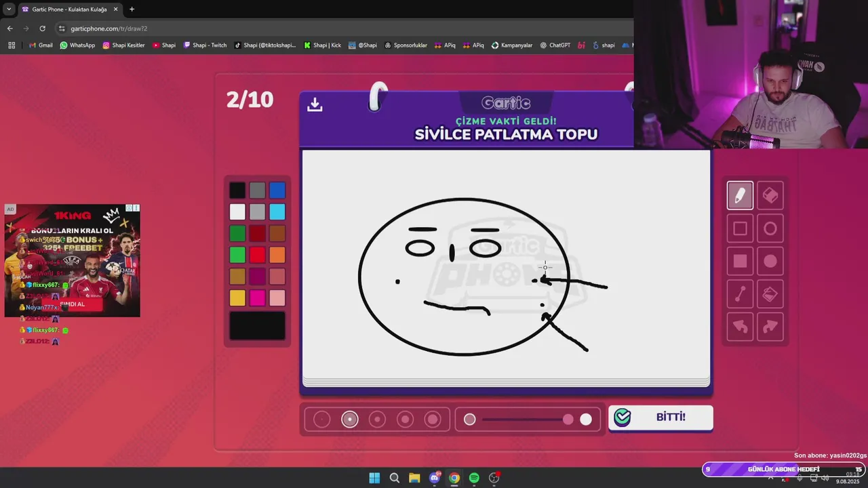The width and height of the screenshot is (868, 488).
Task: Pick the bright red color swatch
Action: coord(257,255)
